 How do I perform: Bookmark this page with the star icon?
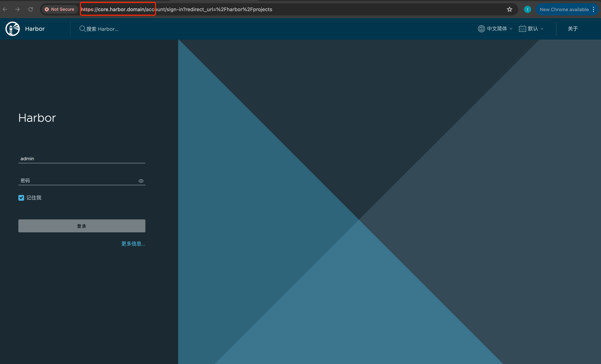click(509, 9)
